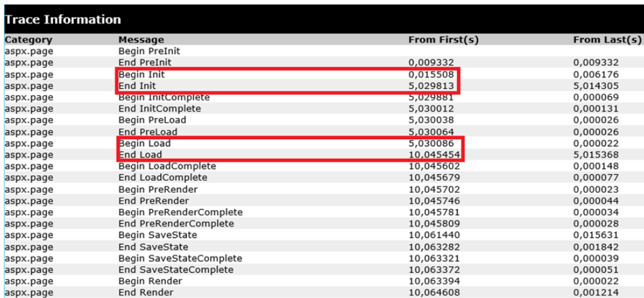This screenshot has height=298, width=644.
Task: Select the End LoadComplete message
Action: pyautogui.click(x=163, y=178)
